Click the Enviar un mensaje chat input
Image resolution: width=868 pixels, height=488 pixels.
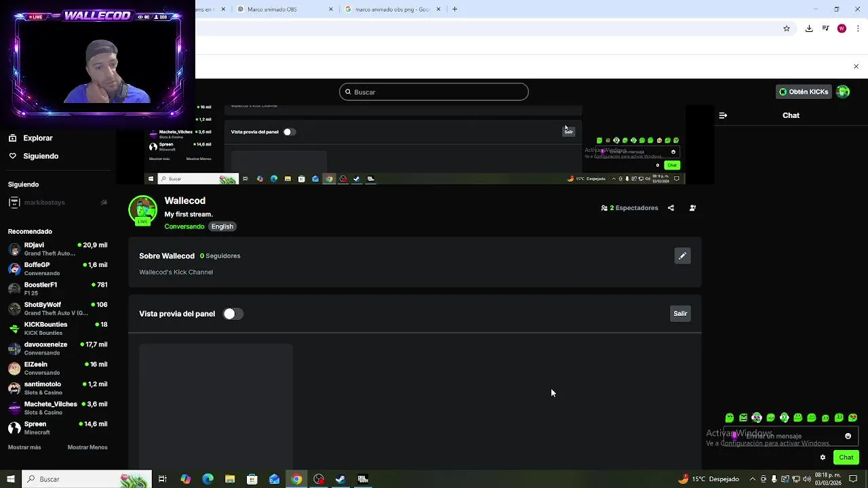pyautogui.click(x=790, y=436)
